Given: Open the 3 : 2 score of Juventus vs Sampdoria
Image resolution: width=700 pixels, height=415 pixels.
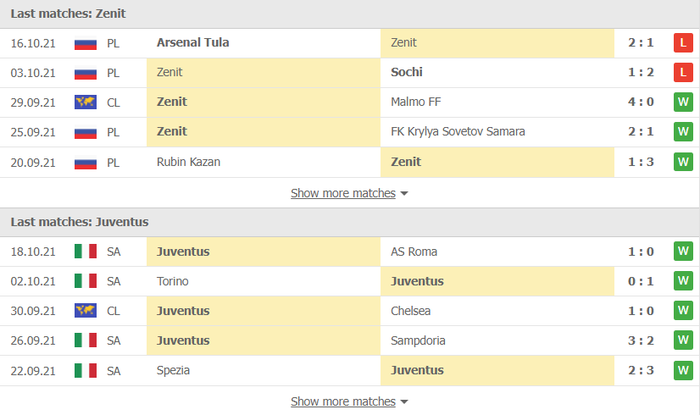Looking at the screenshot, I should [x=641, y=340].
